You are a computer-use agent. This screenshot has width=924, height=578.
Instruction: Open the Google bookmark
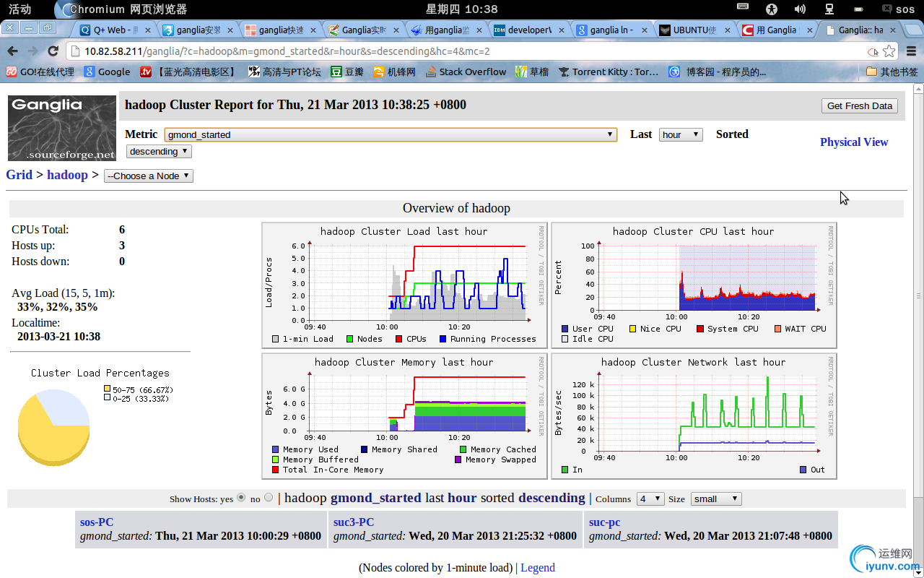[107, 72]
